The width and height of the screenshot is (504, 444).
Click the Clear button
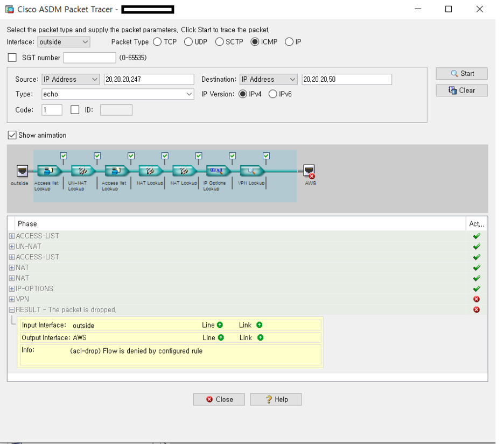point(461,90)
